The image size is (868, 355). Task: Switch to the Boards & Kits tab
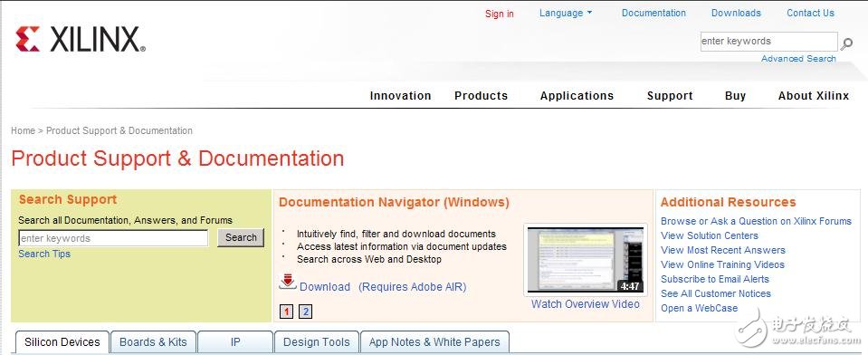(x=153, y=342)
